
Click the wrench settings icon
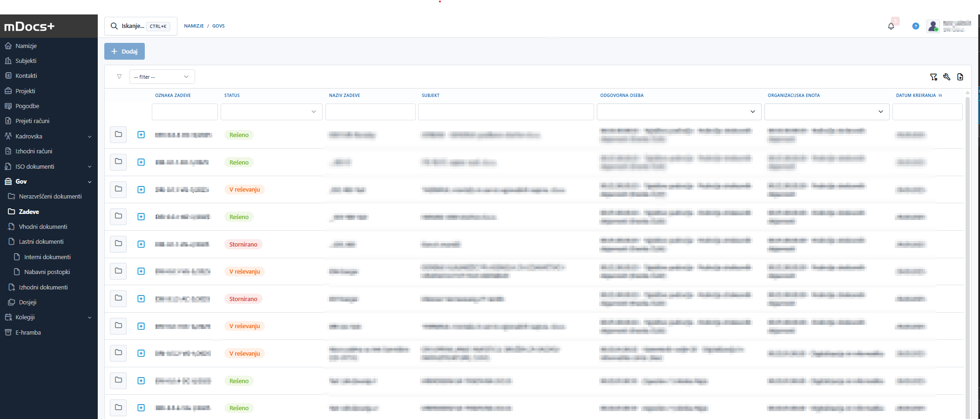pos(946,77)
